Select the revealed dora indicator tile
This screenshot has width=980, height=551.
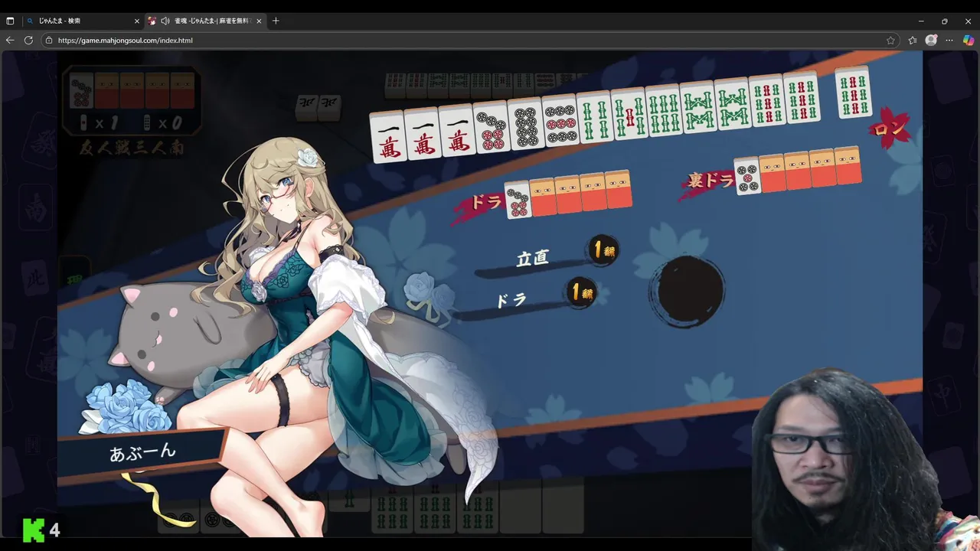(518, 200)
